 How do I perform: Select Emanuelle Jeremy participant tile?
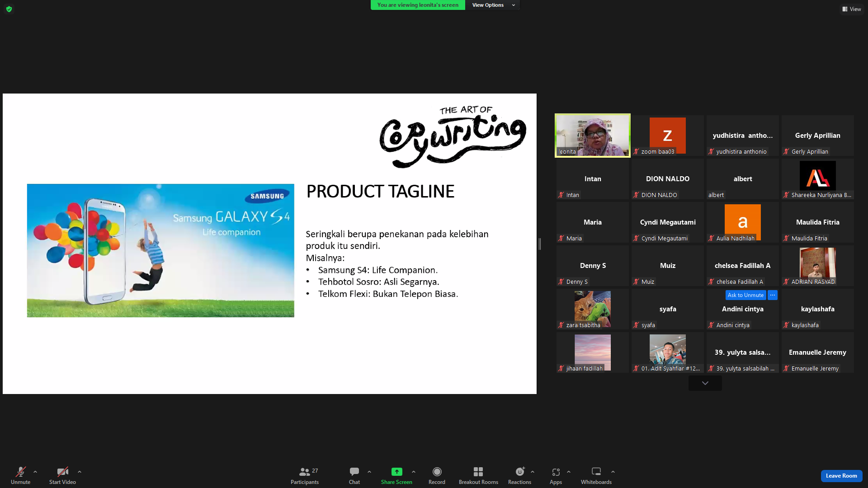point(818,352)
